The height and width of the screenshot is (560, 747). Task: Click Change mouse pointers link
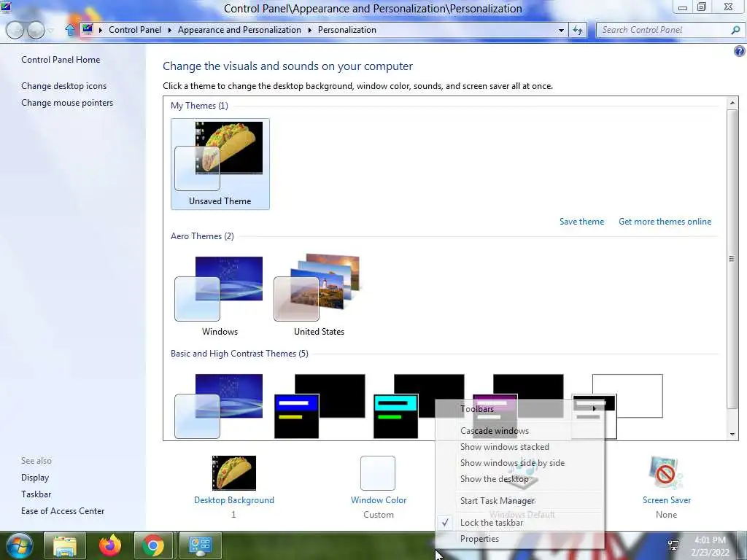pos(67,102)
